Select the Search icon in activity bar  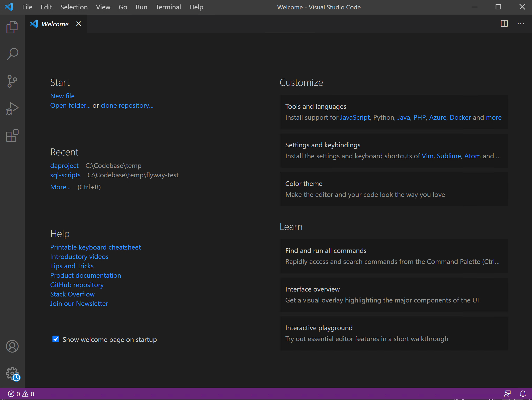coord(12,54)
